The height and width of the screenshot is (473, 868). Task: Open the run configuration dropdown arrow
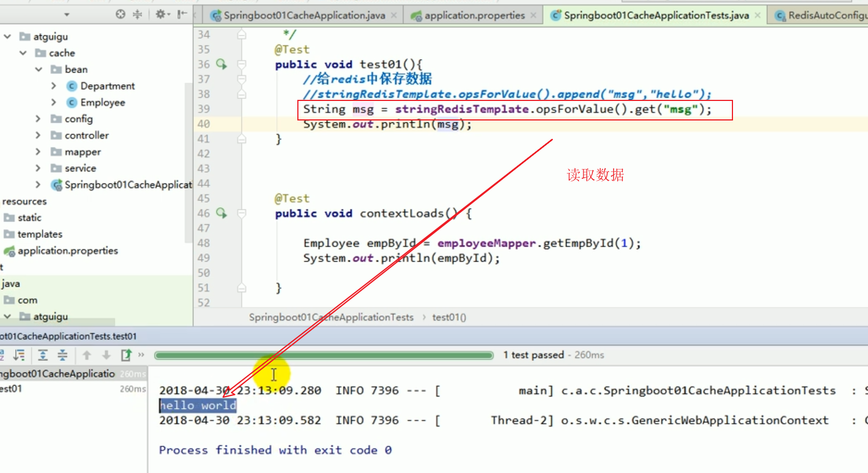pyautogui.click(x=66, y=15)
